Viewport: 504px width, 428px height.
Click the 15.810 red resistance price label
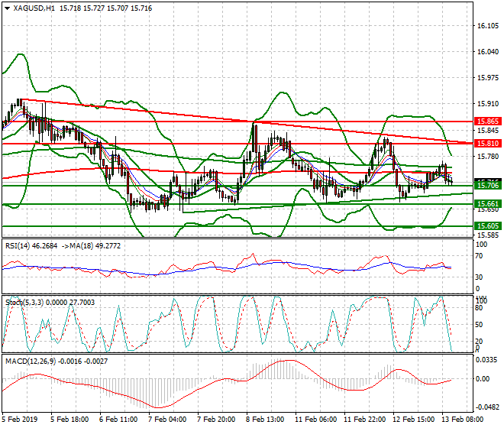[488, 144]
